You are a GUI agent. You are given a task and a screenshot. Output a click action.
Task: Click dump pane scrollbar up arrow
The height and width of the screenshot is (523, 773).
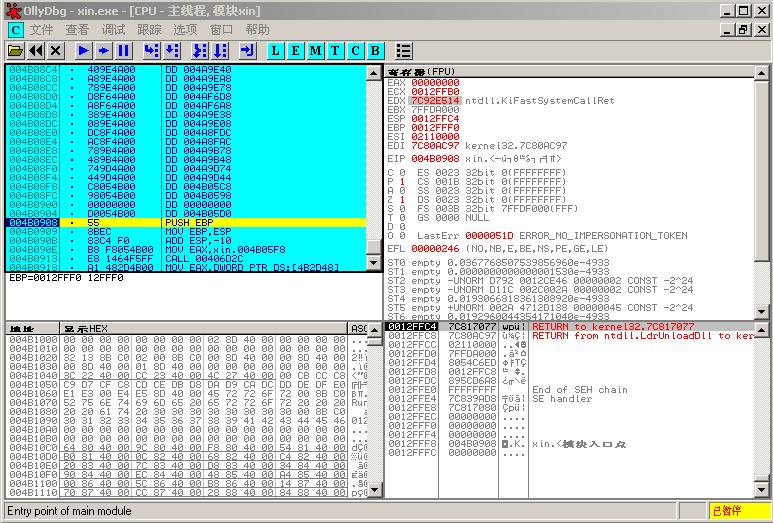click(374, 329)
